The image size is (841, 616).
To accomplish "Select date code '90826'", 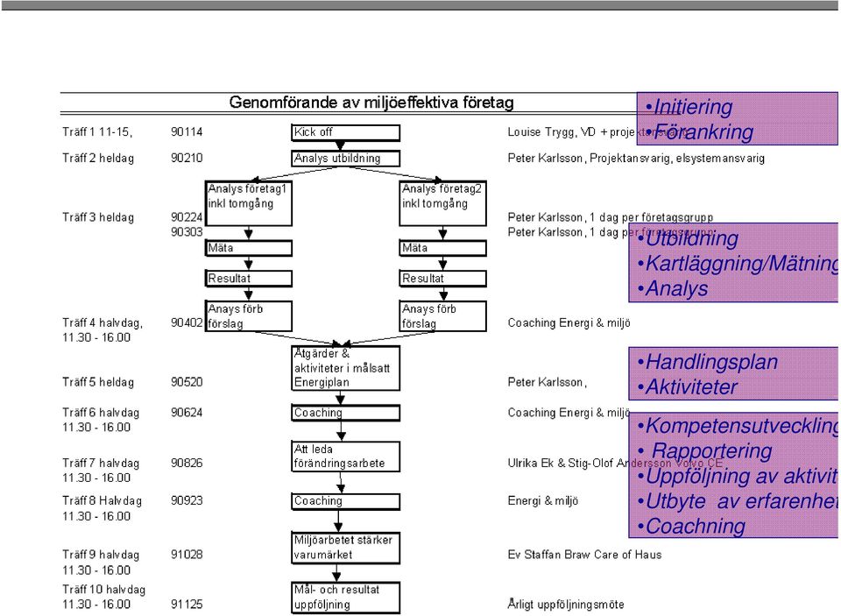I will [187, 463].
